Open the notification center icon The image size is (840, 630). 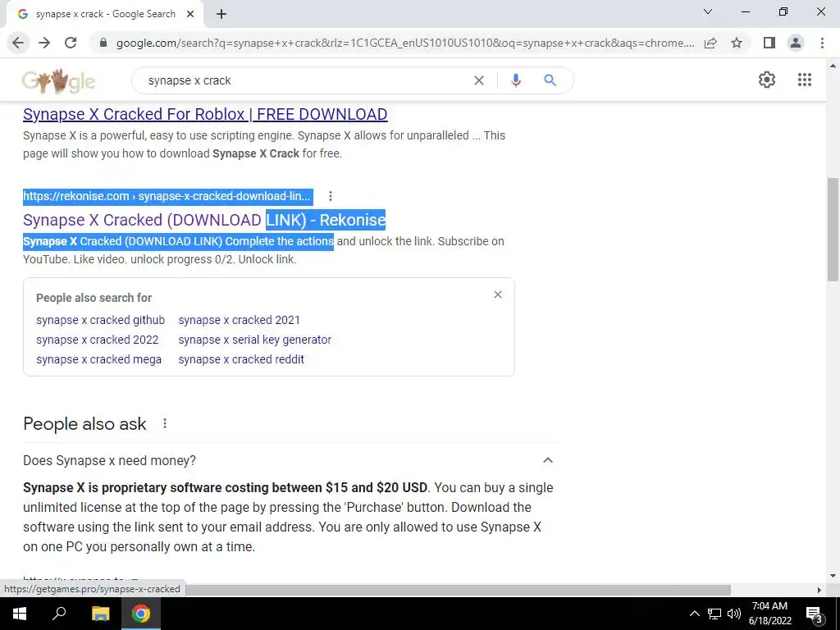point(814,615)
